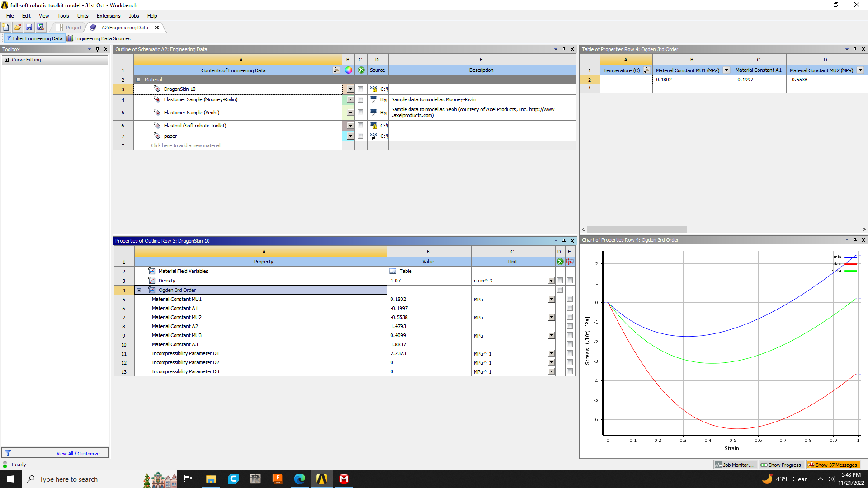Open the Extensions menu
The width and height of the screenshot is (868, 488).
[x=108, y=16]
